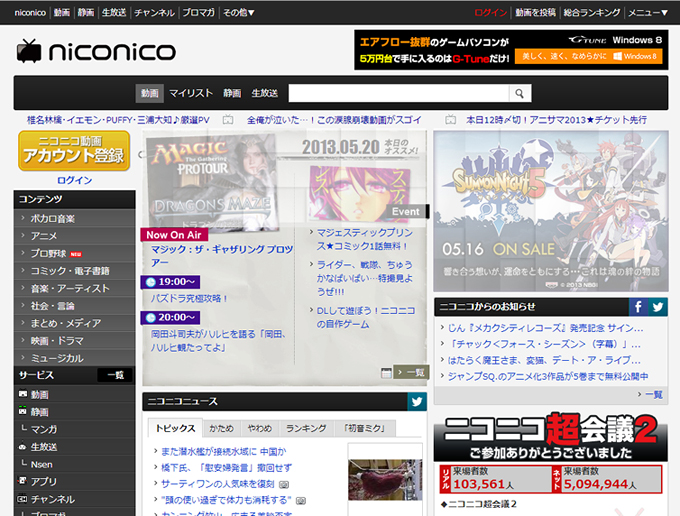Click the clock icon at 20:00~
Viewport: 680px width, 516px height.
pos(150,318)
